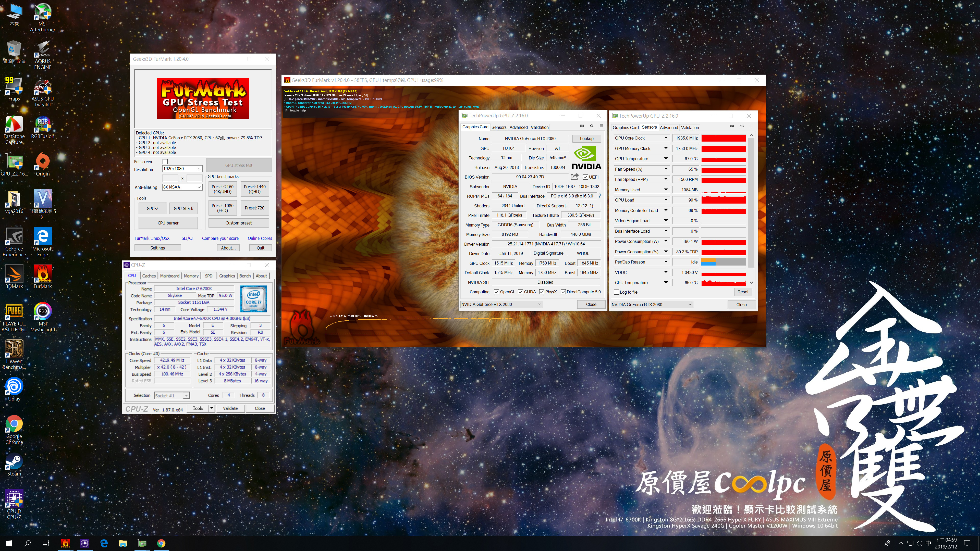Open the Uplay desktop icon
The width and height of the screenshot is (980, 551).
(14, 389)
